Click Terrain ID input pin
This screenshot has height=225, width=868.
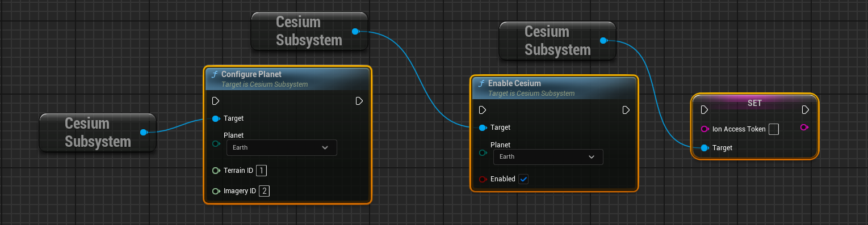click(216, 171)
